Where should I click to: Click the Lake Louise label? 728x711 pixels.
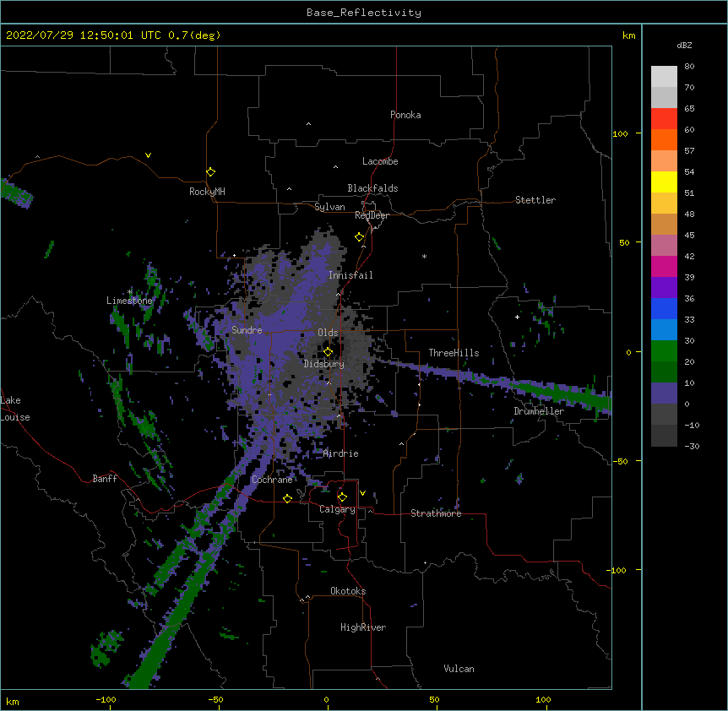(x=15, y=409)
